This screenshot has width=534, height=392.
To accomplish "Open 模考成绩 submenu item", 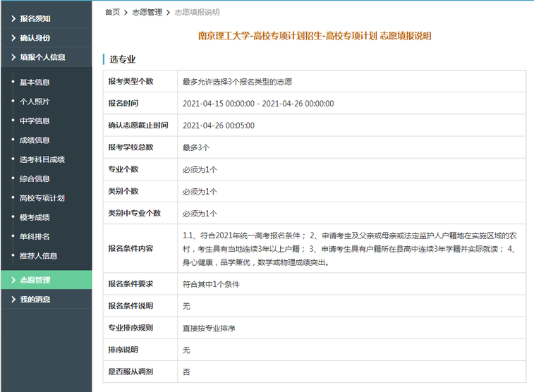I will tap(35, 217).
